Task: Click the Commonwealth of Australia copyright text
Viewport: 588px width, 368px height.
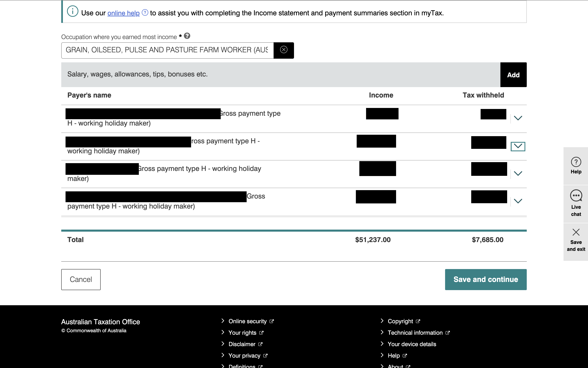Action: click(94, 331)
